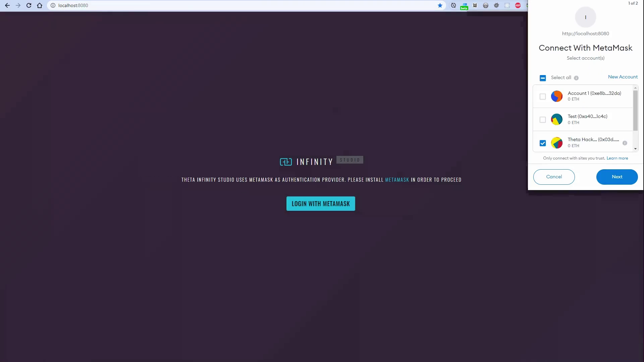
Task: Open the New Account link
Action: tap(623, 77)
